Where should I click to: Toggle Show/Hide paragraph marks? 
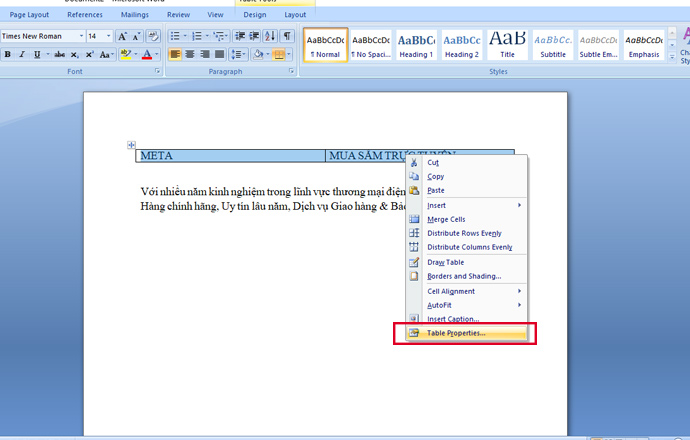pyautogui.click(x=287, y=36)
